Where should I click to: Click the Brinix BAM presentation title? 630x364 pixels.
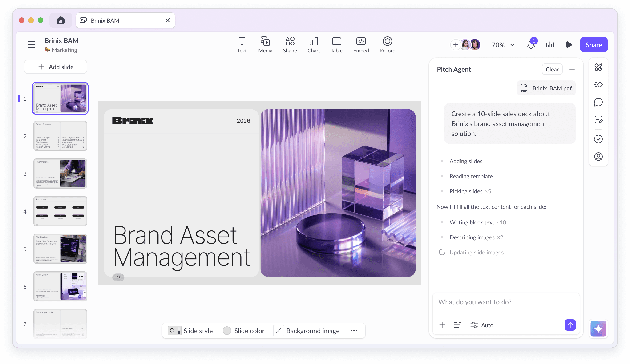tap(61, 40)
